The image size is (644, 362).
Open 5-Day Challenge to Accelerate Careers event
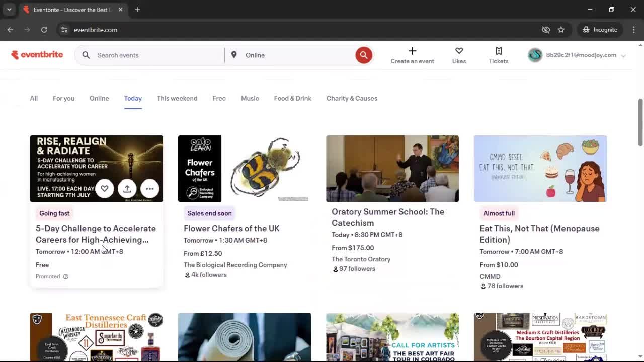96,234
